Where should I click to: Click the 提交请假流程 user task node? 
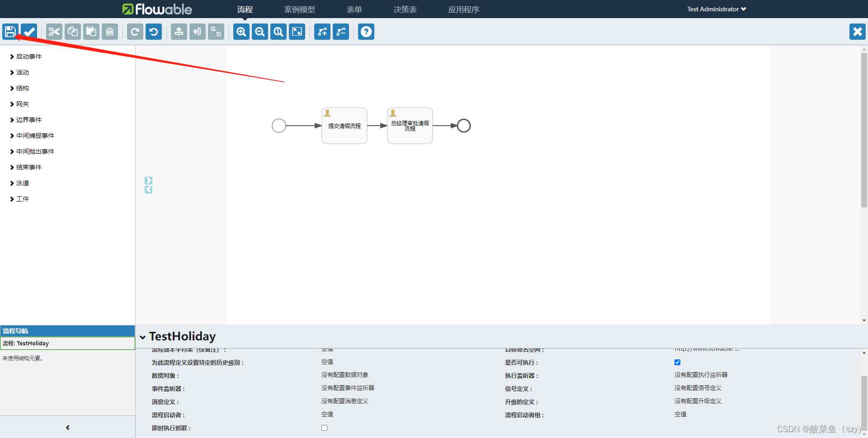tap(344, 125)
